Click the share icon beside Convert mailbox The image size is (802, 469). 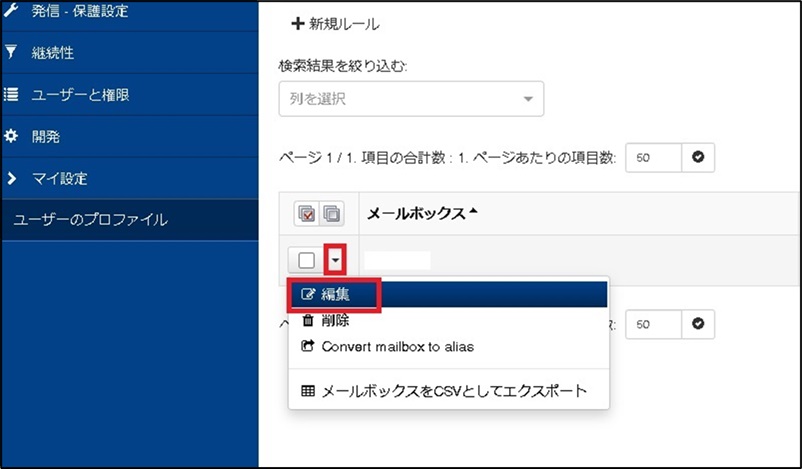tap(307, 346)
